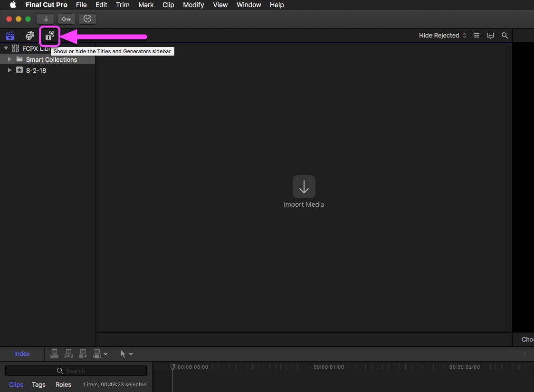Open the Libraries sidebar clapboard icon
The image size is (534, 392).
(10, 36)
